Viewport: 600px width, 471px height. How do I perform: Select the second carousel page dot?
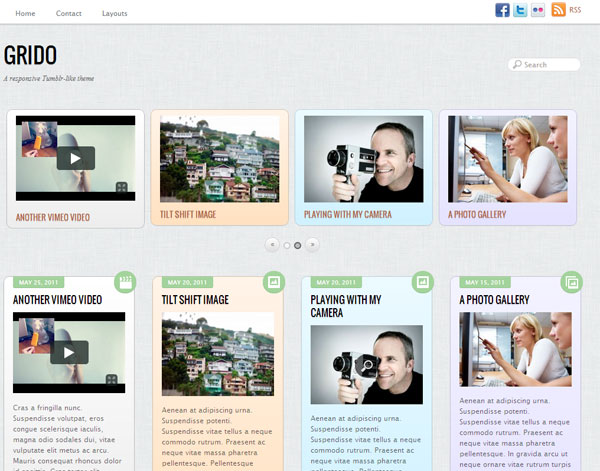pyautogui.click(x=298, y=244)
